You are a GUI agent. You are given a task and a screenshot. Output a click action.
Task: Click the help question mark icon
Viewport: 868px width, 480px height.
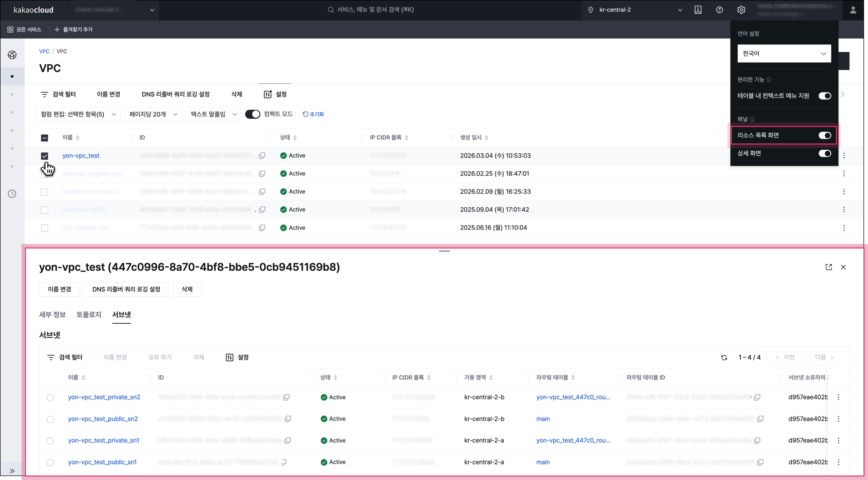coord(719,10)
